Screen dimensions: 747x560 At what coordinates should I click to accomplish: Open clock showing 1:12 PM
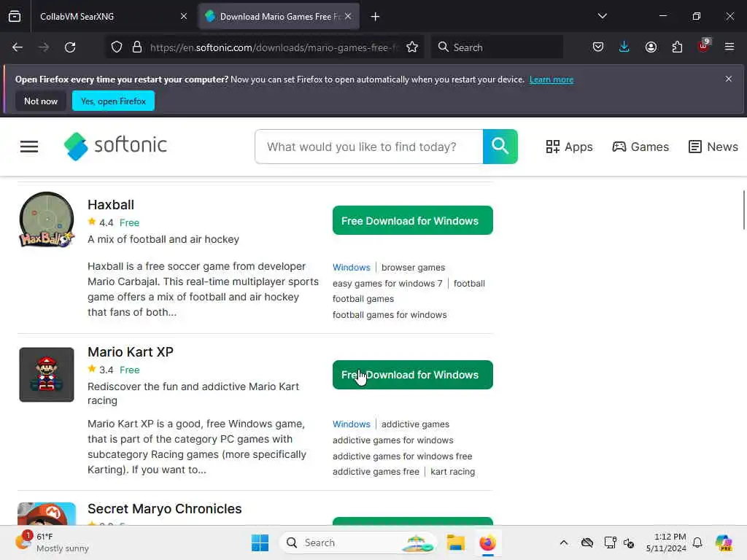click(666, 542)
